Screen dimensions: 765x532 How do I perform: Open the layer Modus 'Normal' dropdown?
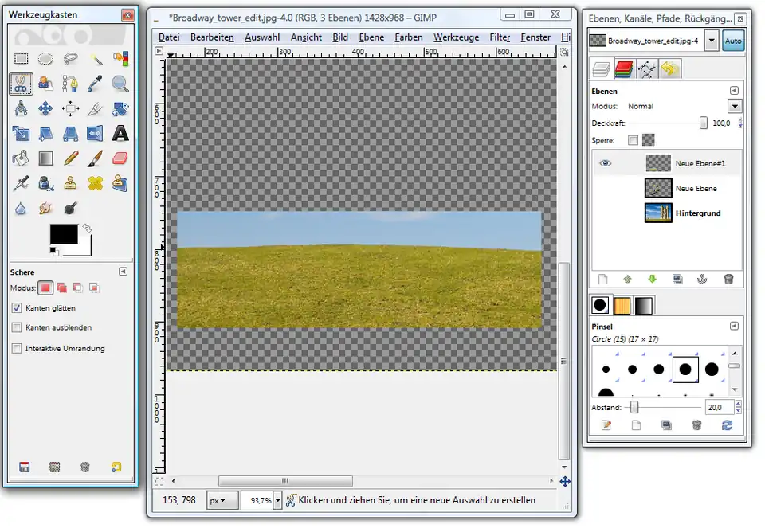734,106
